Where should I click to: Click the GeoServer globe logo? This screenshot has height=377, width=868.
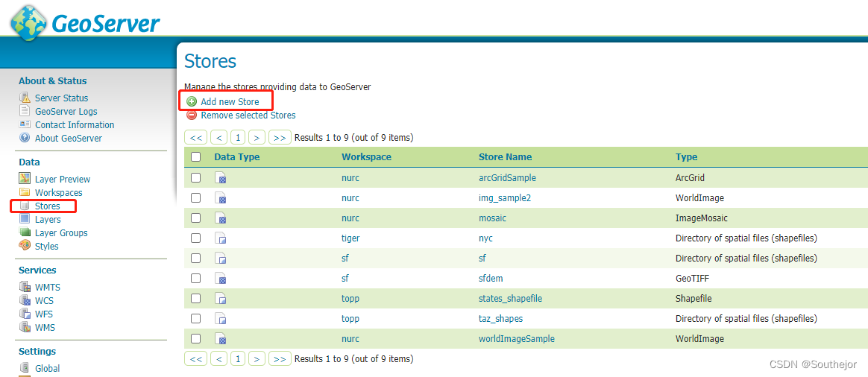coord(29,22)
